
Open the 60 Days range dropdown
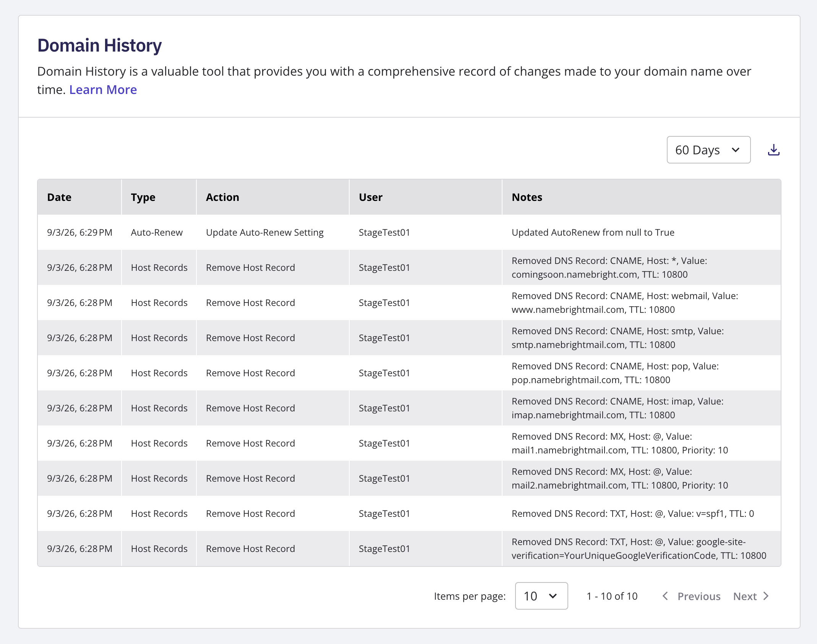[x=708, y=150]
